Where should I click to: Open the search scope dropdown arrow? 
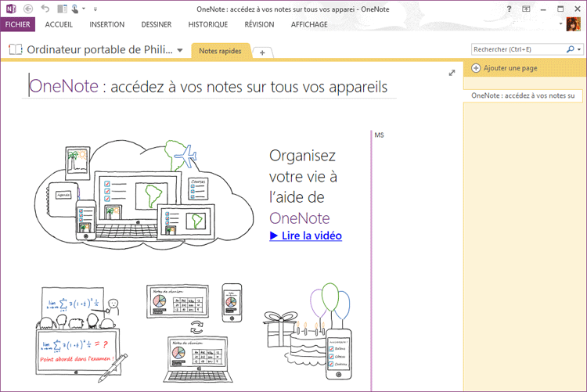tap(579, 49)
